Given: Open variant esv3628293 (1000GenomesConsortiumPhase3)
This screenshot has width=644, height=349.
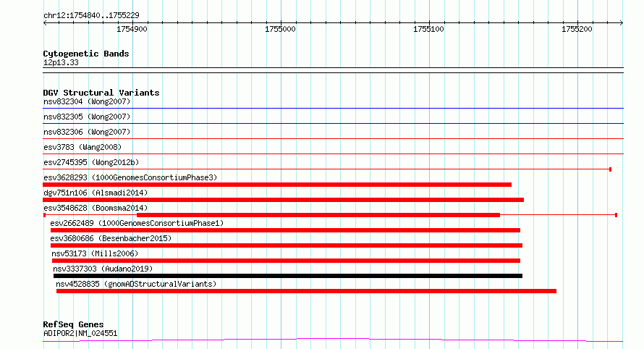Looking at the screenshot, I should [x=130, y=177].
